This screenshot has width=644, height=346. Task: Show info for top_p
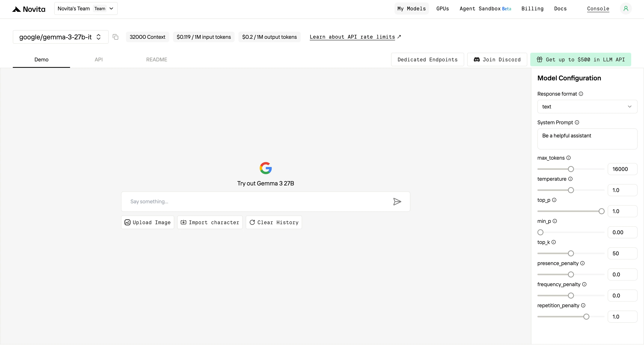554,200
